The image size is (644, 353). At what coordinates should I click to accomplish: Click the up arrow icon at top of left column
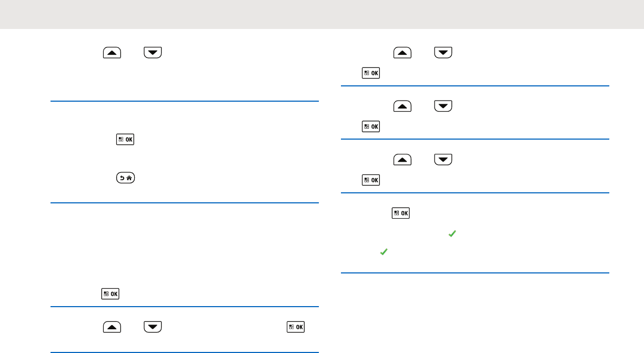click(112, 53)
